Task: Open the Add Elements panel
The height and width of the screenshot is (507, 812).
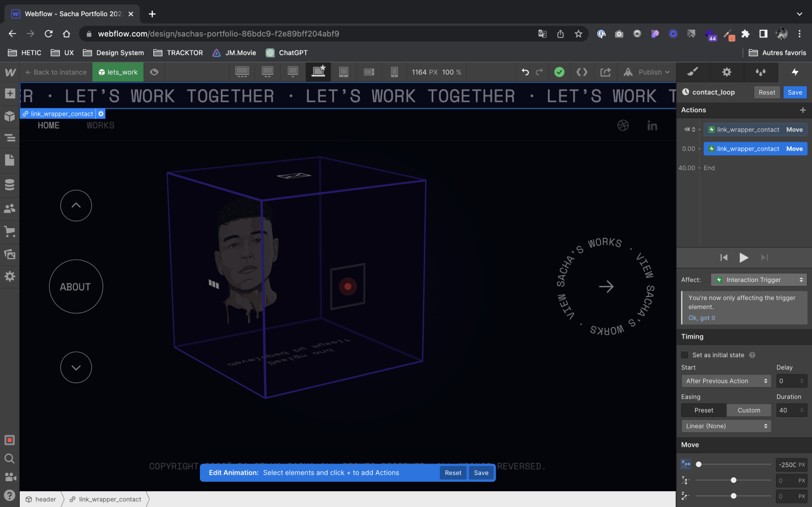Action: (10, 94)
